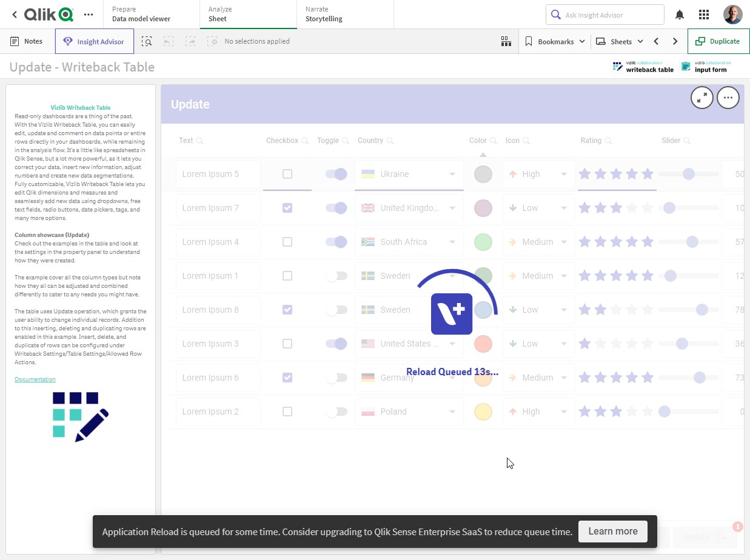Open the app launcher grid
750x560 pixels.
click(x=704, y=15)
